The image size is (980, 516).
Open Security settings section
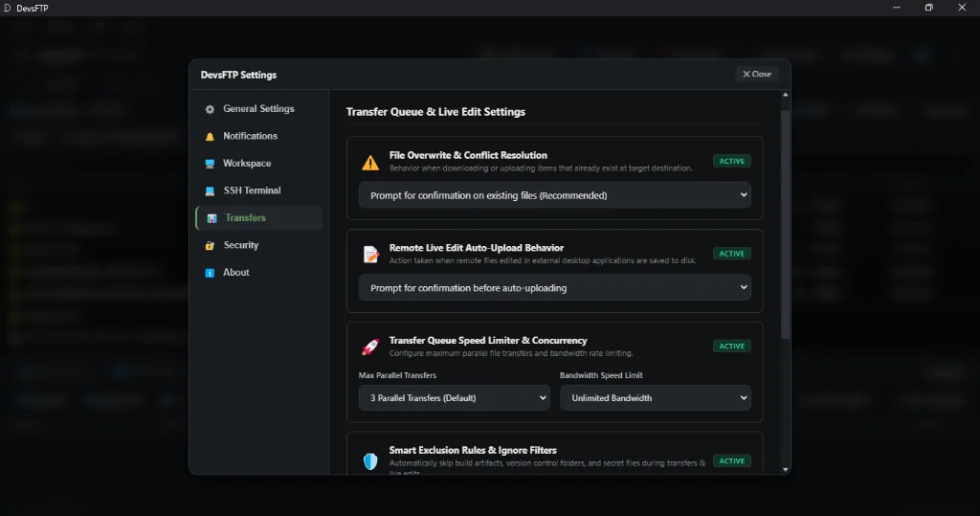(x=258, y=245)
